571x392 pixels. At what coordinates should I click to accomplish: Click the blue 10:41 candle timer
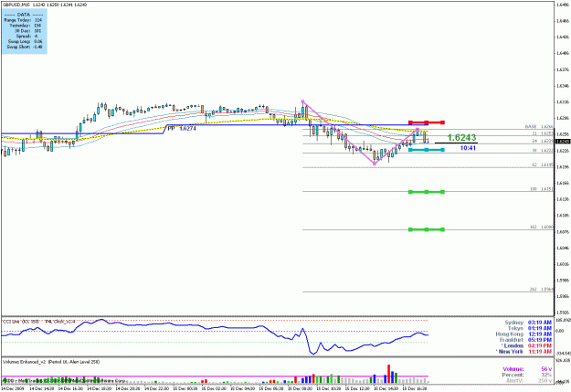tap(468, 148)
